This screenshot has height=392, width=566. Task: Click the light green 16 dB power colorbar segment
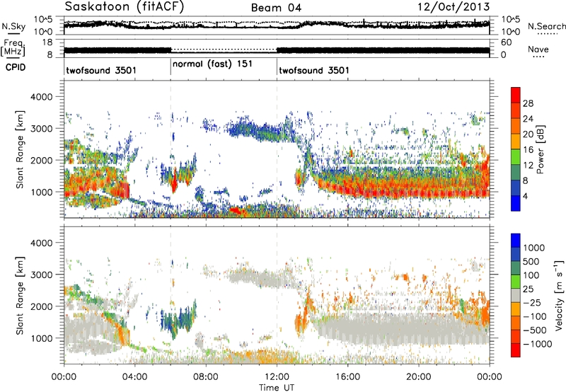pyautogui.click(x=516, y=156)
